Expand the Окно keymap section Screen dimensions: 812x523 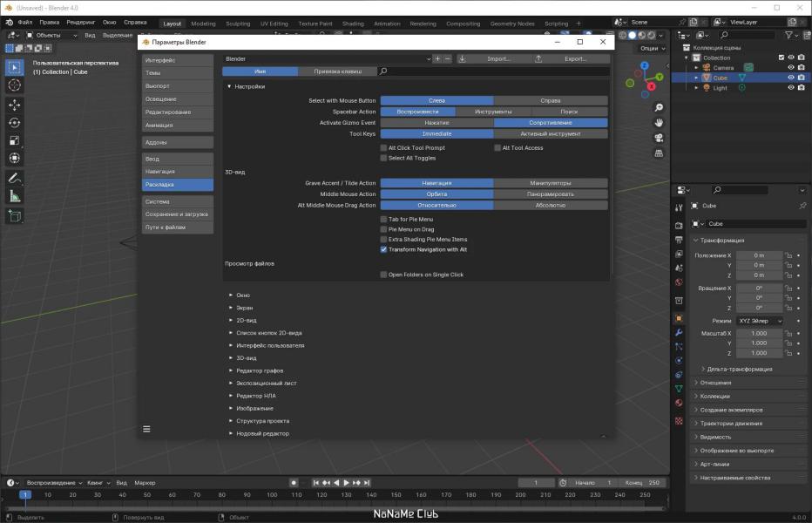pyautogui.click(x=231, y=295)
